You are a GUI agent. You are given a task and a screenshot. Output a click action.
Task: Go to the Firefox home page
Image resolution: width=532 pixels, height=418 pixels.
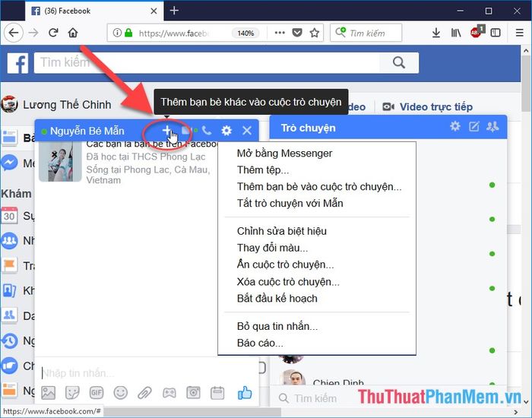(x=73, y=33)
